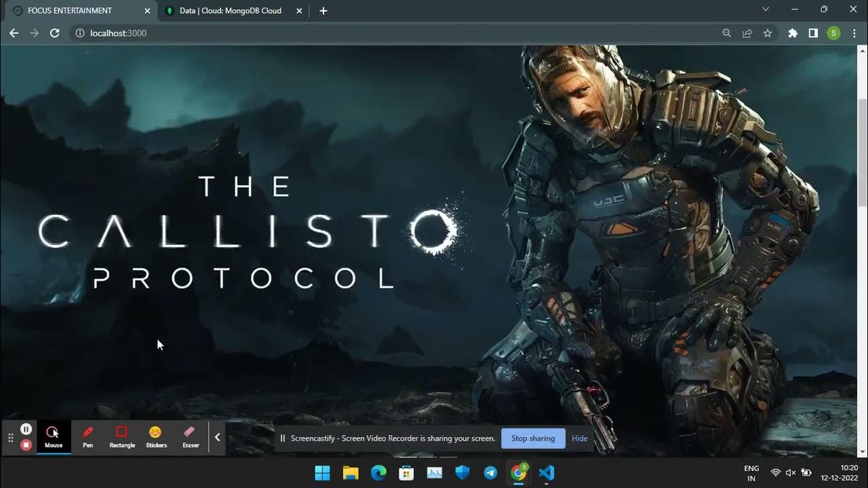Launch Microsoft Edge from the taskbar
868x488 pixels.
click(378, 473)
